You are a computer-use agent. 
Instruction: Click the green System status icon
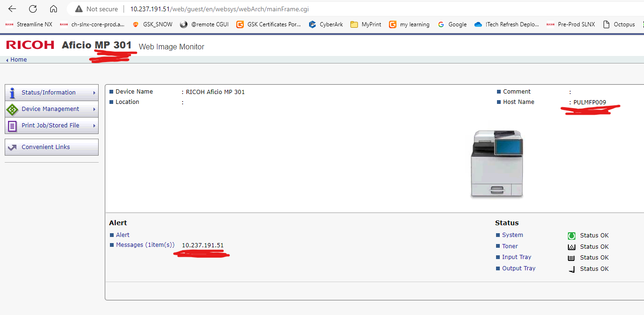tap(572, 236)
